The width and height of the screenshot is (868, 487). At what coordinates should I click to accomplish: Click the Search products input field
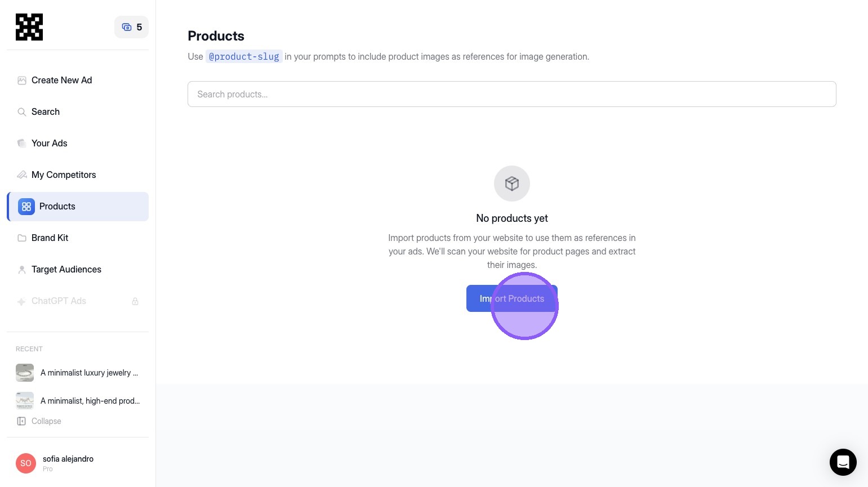(511, 94)
